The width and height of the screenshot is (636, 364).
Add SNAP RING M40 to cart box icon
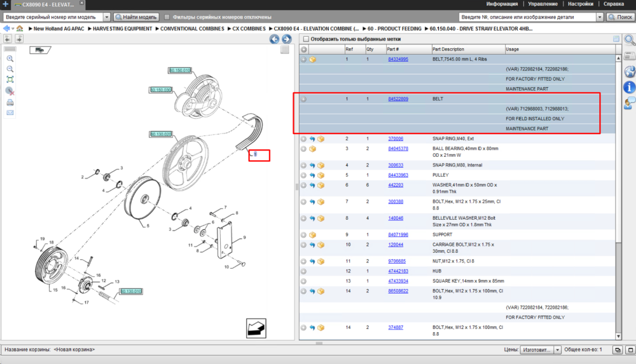coord(321,138)
